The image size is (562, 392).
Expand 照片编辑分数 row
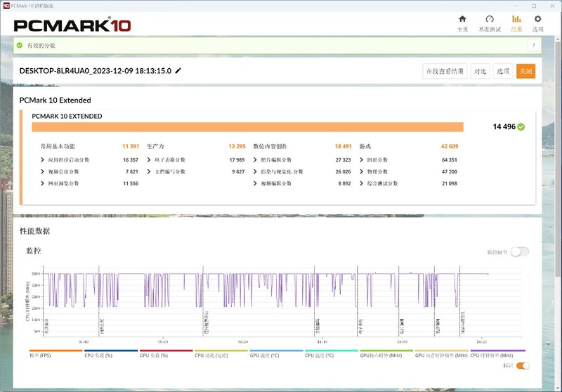(x=255, y=159)
